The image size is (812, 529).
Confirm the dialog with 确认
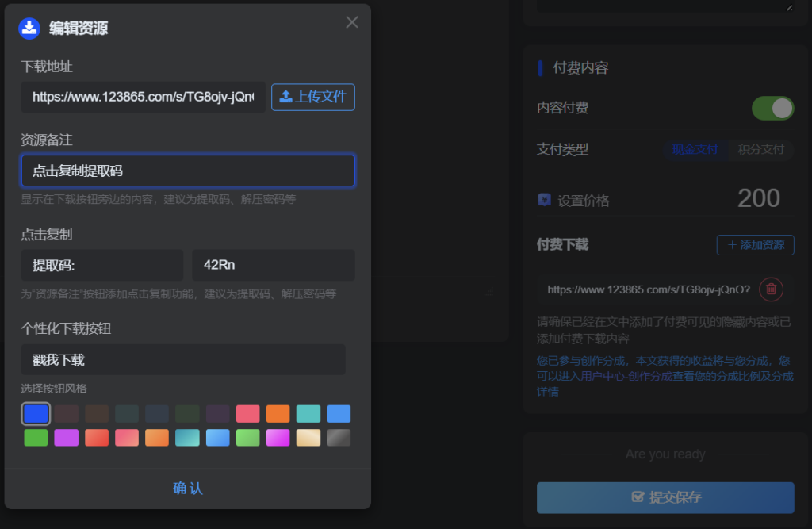[x=188, y=488]
